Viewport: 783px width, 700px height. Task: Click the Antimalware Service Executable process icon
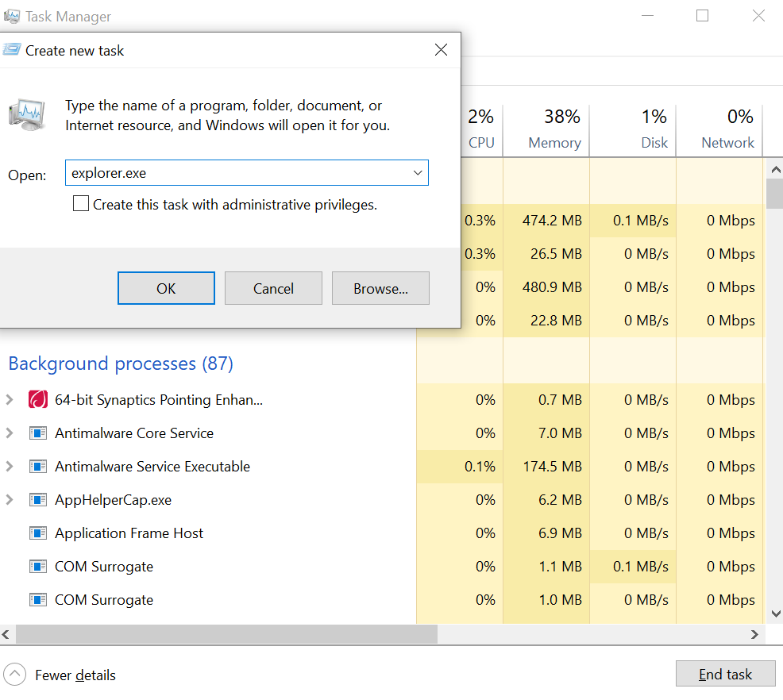tap(38, 467)
